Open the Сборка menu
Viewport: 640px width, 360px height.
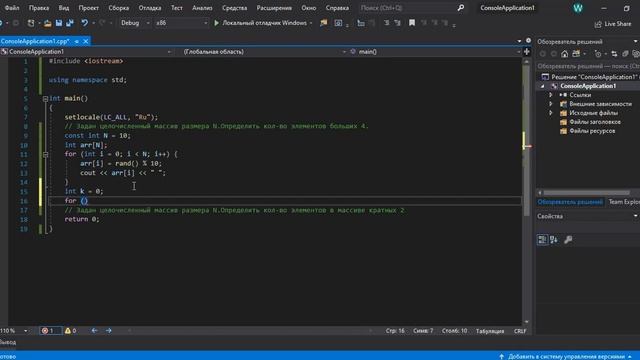tap(119, 8)
